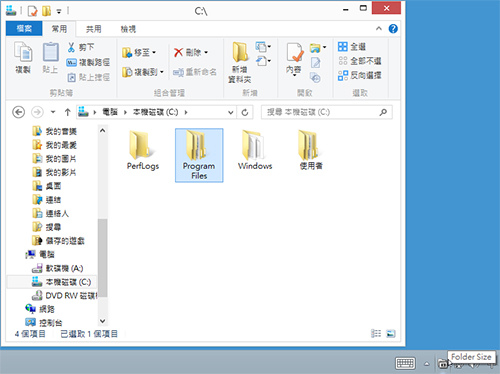Open the Move to (移至) dropdown
This screenshot has height=374, width=500.
point(139,52)
